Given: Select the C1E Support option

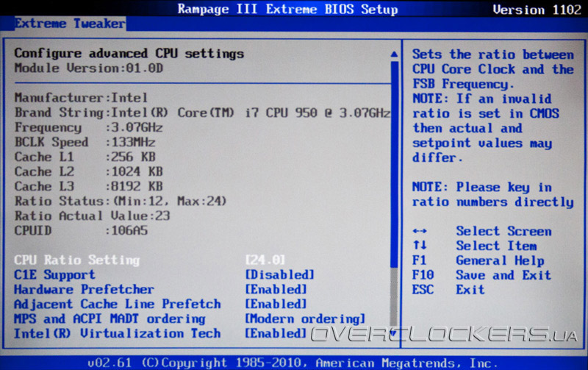Looking at the screenshot, I should click(54, 274).
